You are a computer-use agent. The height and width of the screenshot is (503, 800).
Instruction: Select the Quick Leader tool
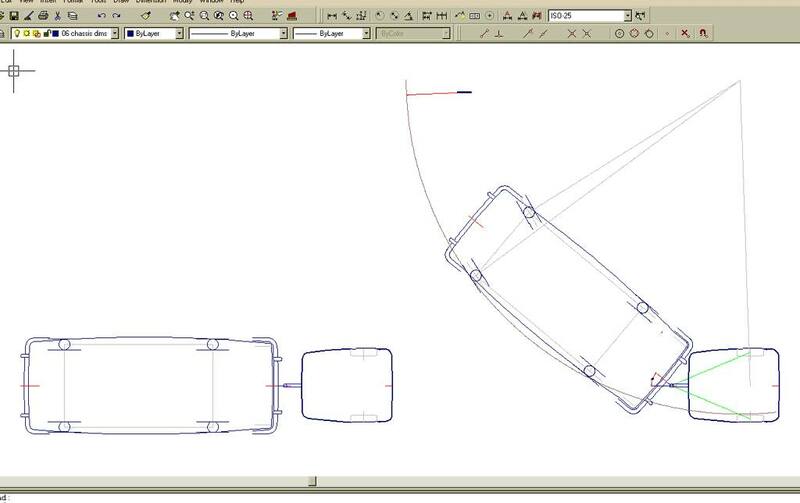click(x=460, y=16)
